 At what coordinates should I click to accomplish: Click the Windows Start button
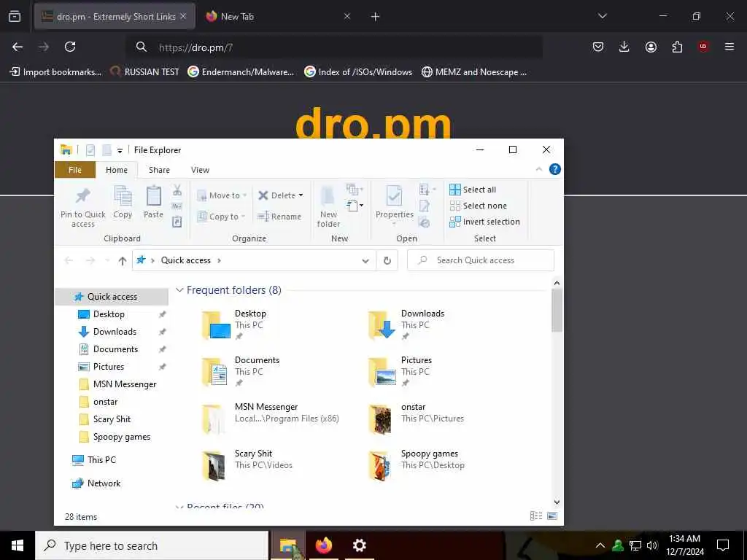tap(18, 545)
